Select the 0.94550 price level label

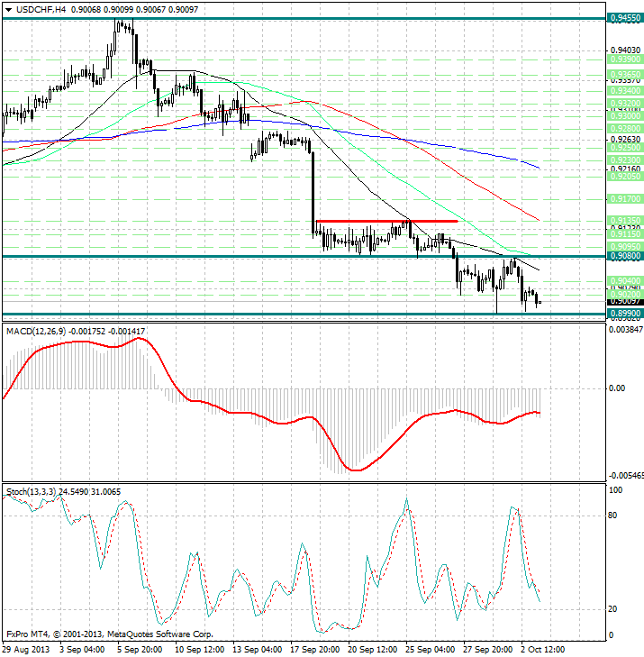pos(625,18)
